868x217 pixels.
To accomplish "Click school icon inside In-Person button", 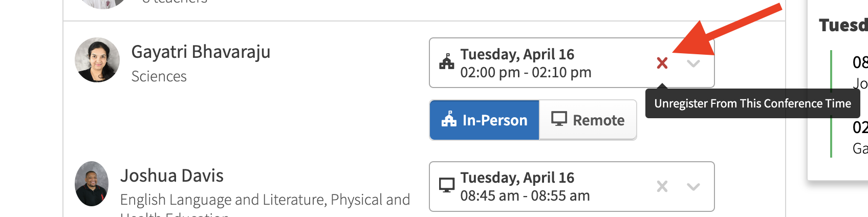I will click(x=449, y=119).
